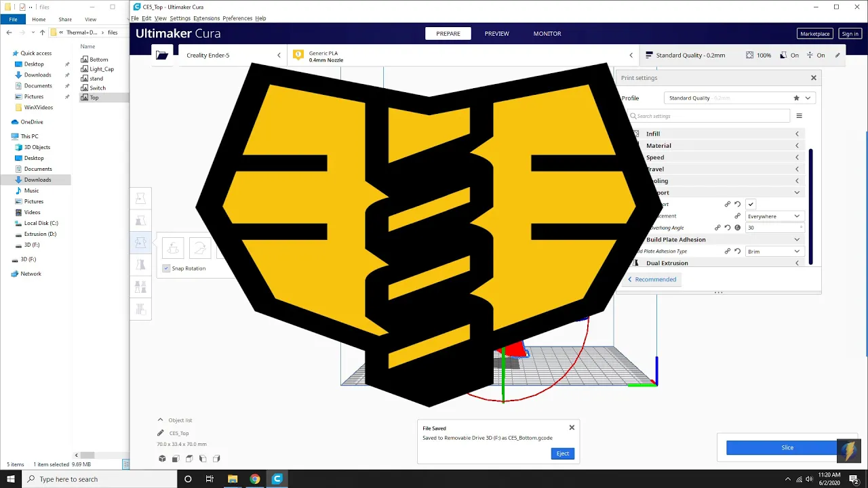
Task: Click link icon for Support Overhang Angle
Action: pos(717,228)
